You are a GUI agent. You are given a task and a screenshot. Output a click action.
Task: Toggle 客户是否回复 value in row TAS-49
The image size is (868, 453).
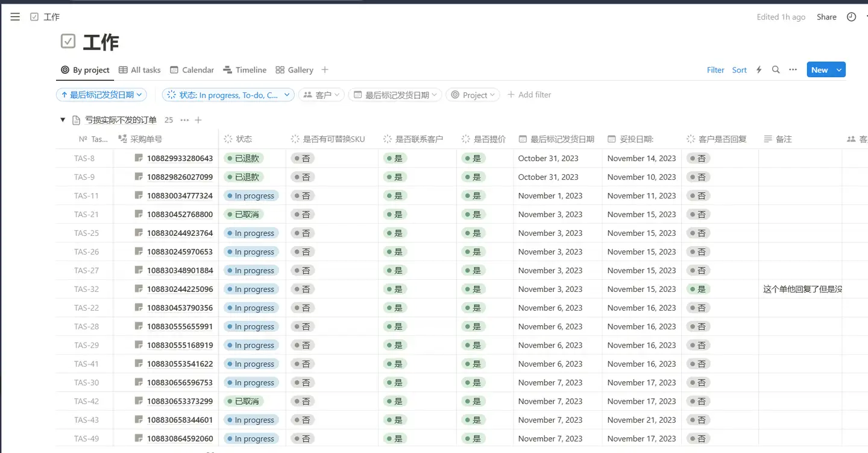click(699, 439)
